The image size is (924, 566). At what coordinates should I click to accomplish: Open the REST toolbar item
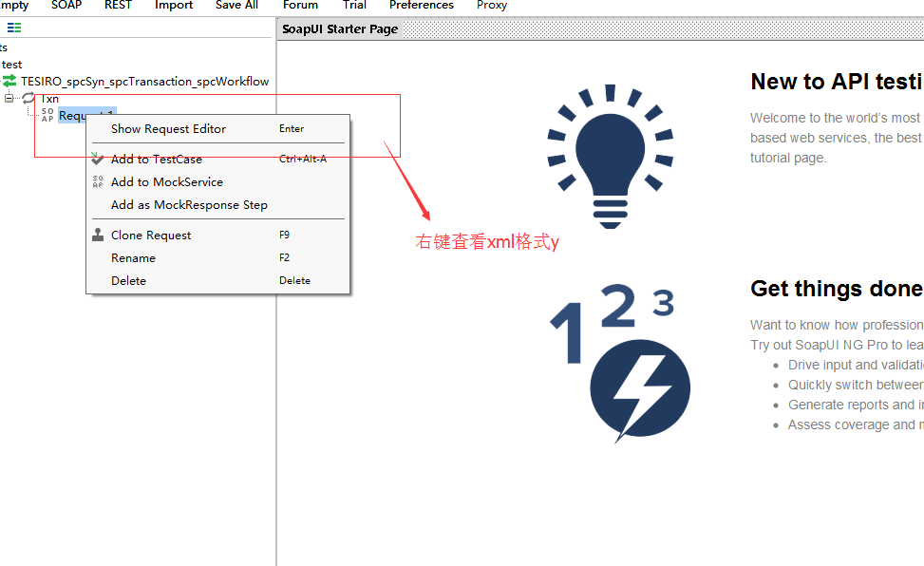pos(118,5)
